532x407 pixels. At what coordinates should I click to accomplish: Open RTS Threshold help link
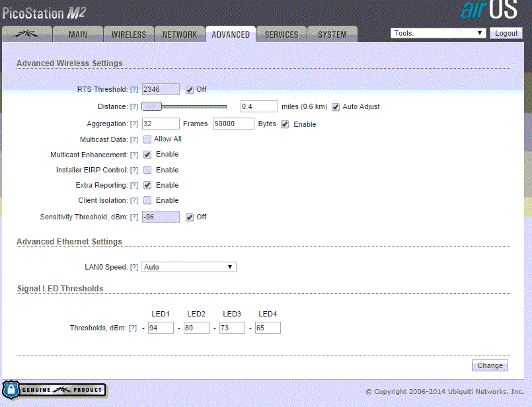pos(134,90)
